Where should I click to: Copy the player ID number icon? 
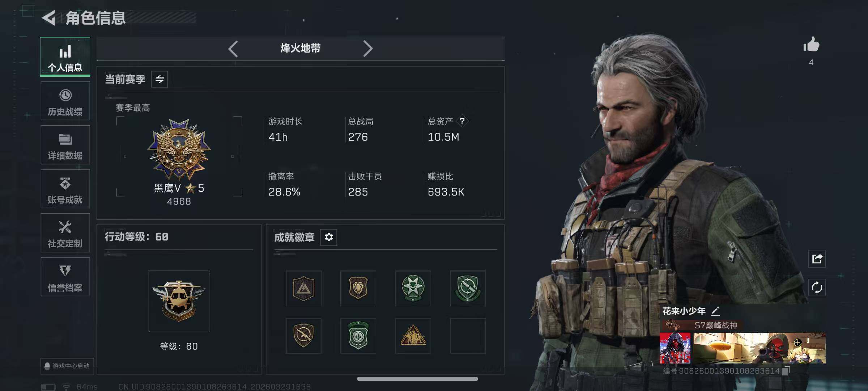[785, 371]
